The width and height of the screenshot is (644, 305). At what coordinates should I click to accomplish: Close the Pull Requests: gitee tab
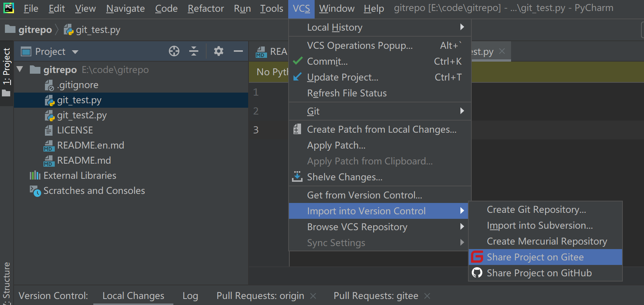point(427,296)
